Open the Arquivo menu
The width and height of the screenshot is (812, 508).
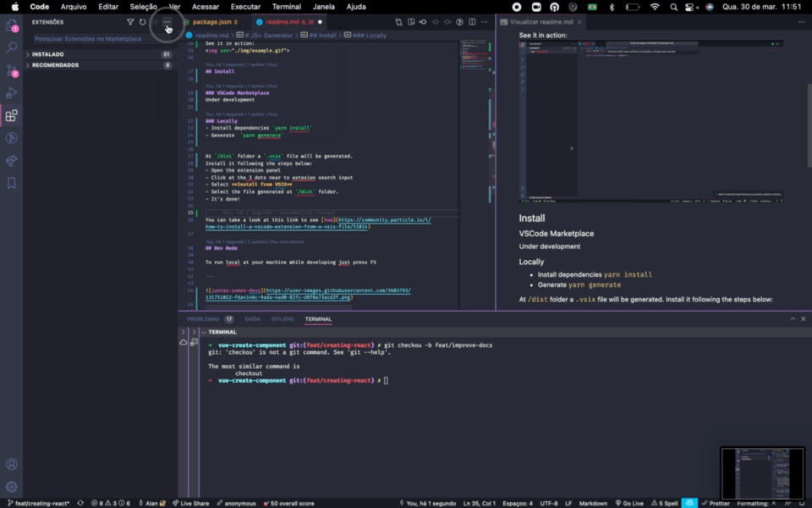pyautogui.click(x=73, y=7)
